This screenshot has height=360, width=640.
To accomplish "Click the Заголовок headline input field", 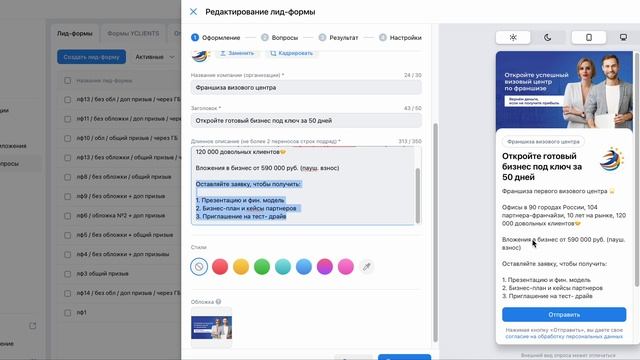I will pyautogui.click(x=306, y=120).
